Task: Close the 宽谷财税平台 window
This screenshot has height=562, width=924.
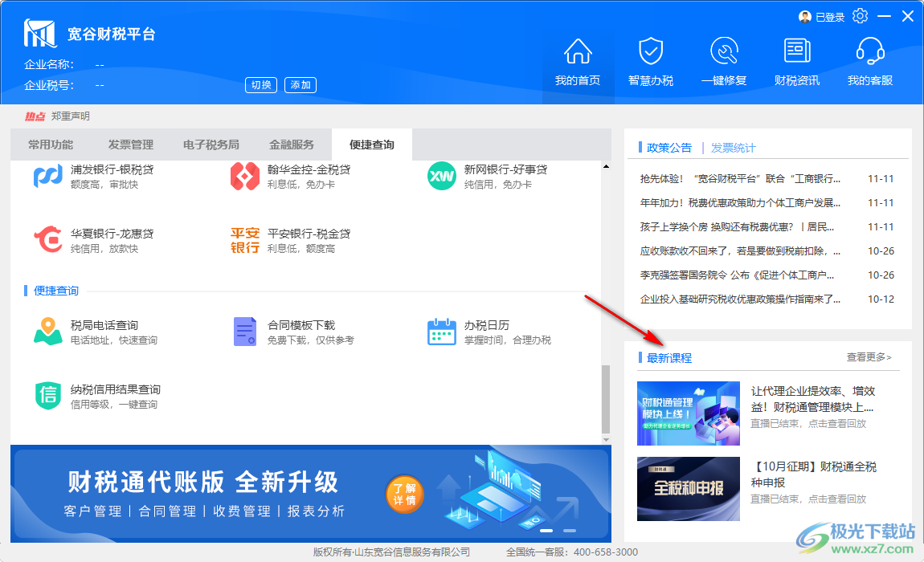Action: (x=907, y=17)
